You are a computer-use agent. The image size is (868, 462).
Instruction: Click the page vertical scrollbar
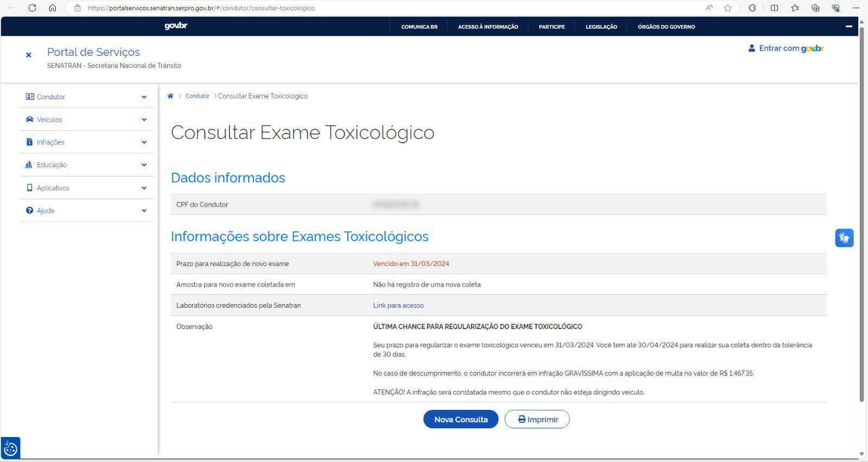[x=861, y=214]
